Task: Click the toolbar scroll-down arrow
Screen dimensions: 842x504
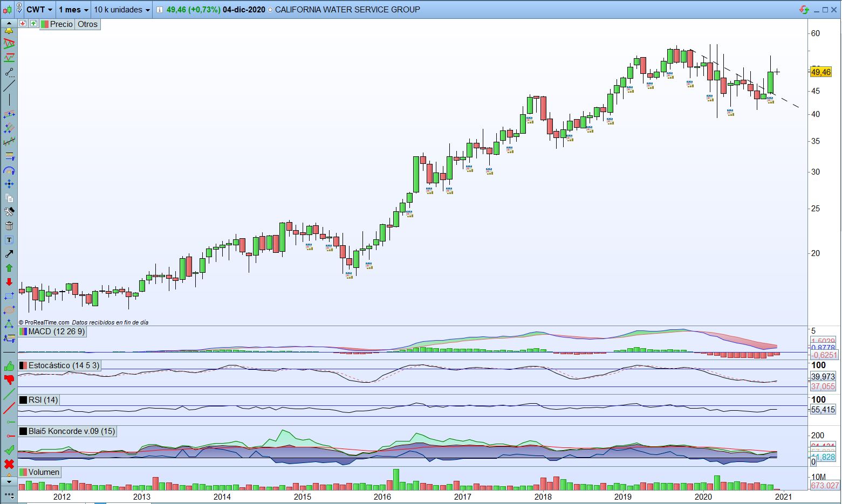Action: [x=9, y=481]
